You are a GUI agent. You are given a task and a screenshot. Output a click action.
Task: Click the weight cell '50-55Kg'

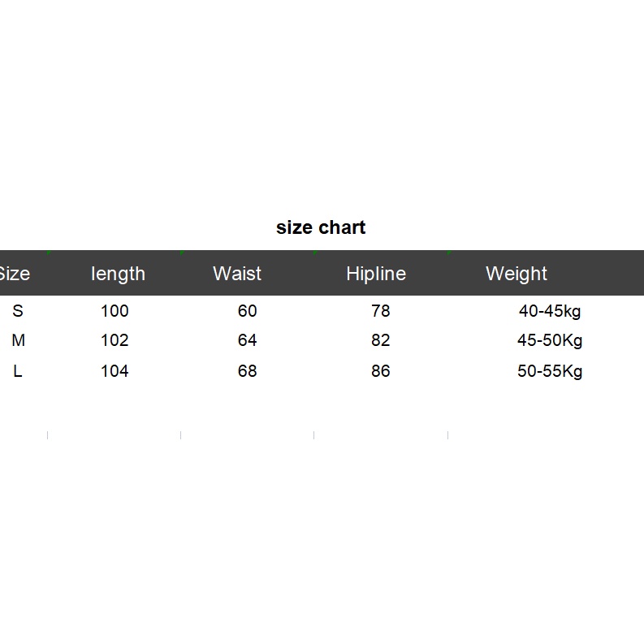[x=550, y=371]
